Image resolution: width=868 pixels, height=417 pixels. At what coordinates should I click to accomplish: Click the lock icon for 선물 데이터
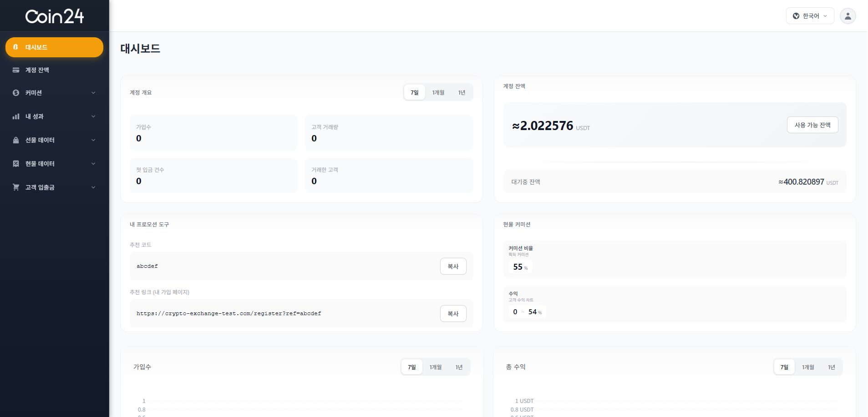point(16,140)
